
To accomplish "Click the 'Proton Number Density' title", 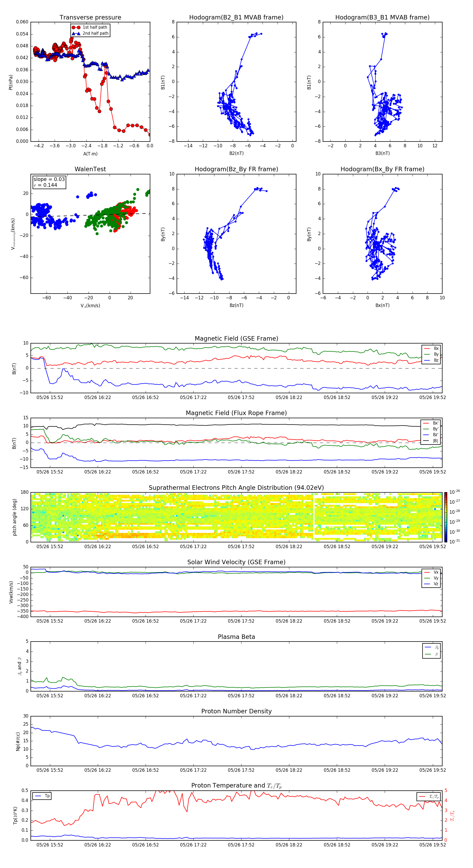I will tap(236, 712).
